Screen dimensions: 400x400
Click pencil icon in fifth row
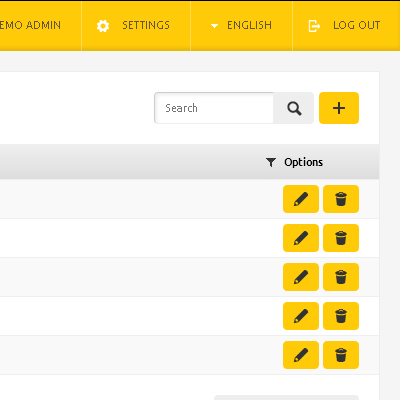301,355
